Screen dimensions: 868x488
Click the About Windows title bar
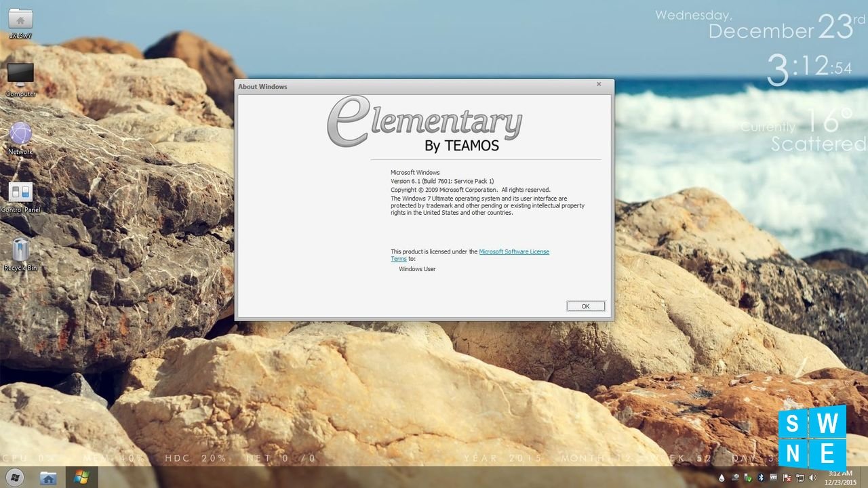[425, 86]
